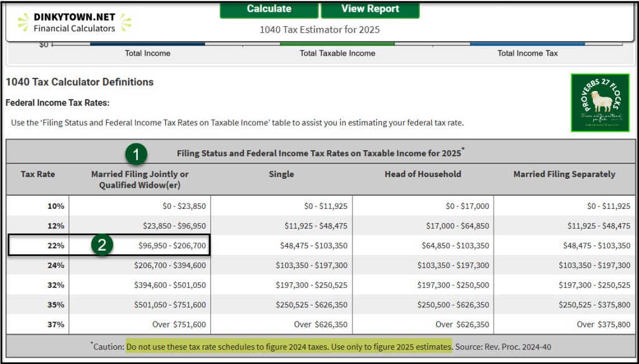The image size is (639, 364).
Task: Open the View Report button
Action: [x=370, y=9]
